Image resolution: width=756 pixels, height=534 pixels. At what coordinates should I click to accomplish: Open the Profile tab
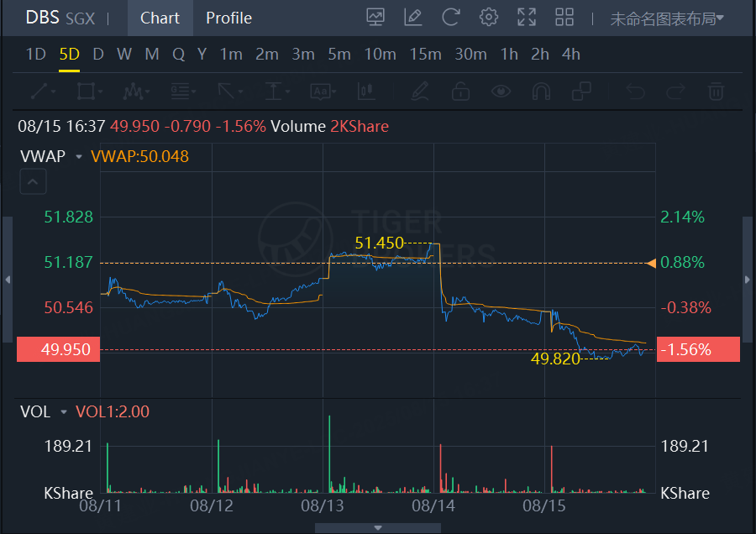click(x=229, y=18)
